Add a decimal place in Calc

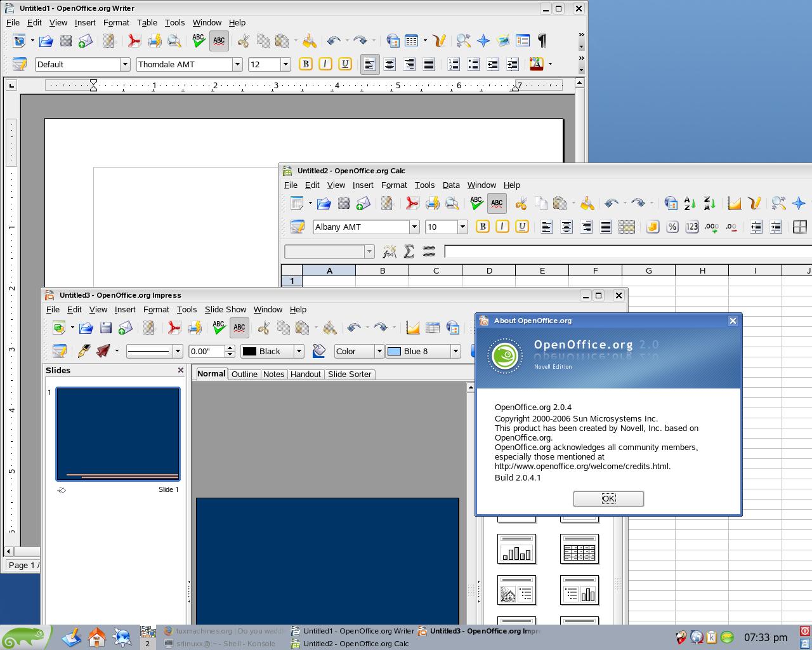pyautogui.click(x=712, y=227)
